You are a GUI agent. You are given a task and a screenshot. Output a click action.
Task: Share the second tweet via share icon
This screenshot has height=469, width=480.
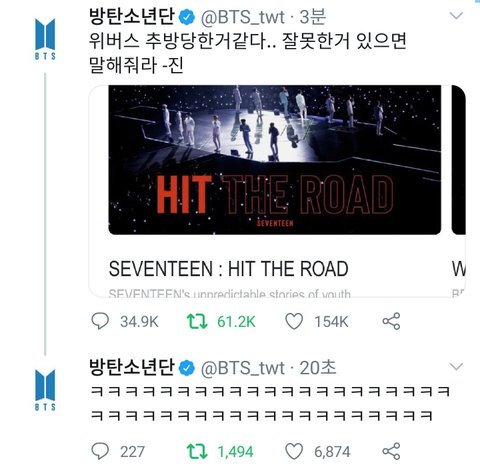391,451
